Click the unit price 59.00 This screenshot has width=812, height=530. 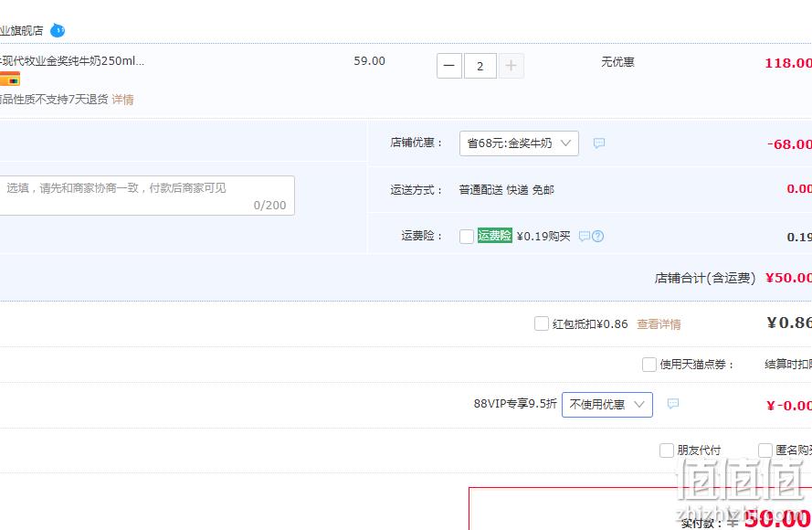(x=369, y=60)
